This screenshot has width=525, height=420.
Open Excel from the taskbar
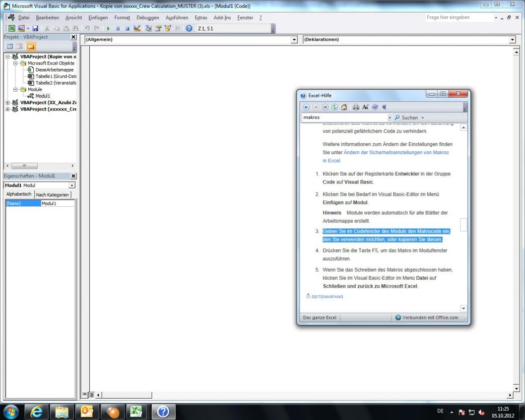(136, 412)
